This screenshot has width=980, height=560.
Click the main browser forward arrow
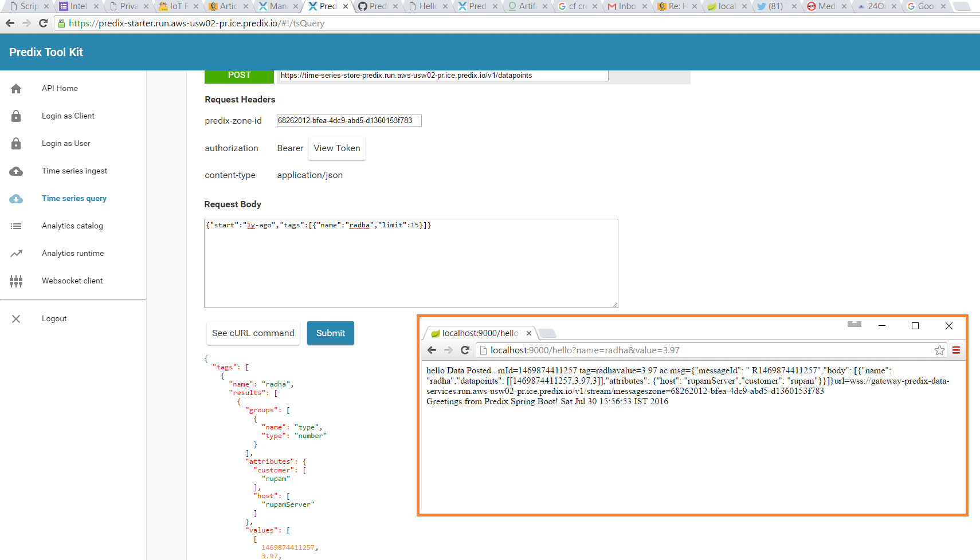click(26, 23)
